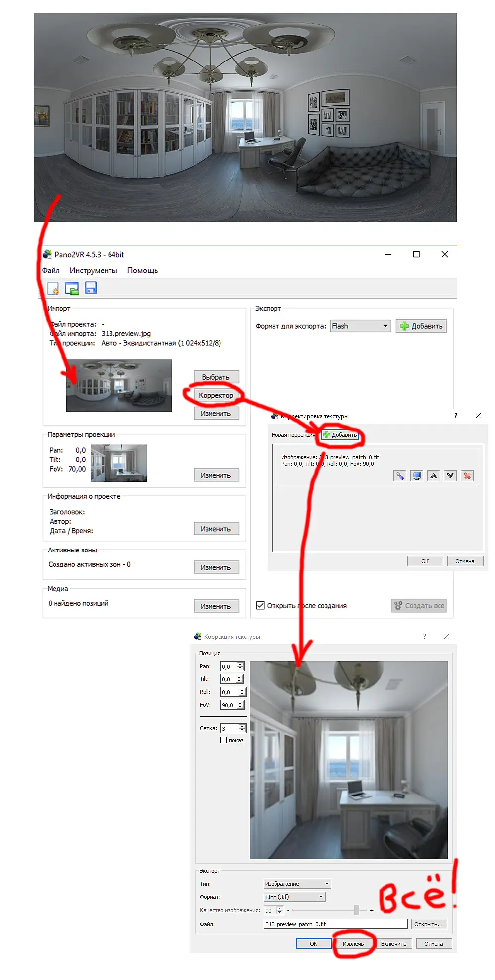Image resolution: width=495 pixels, height=980 pixels.
Task: Click the Включить button
Action: (x=393, y=944)
